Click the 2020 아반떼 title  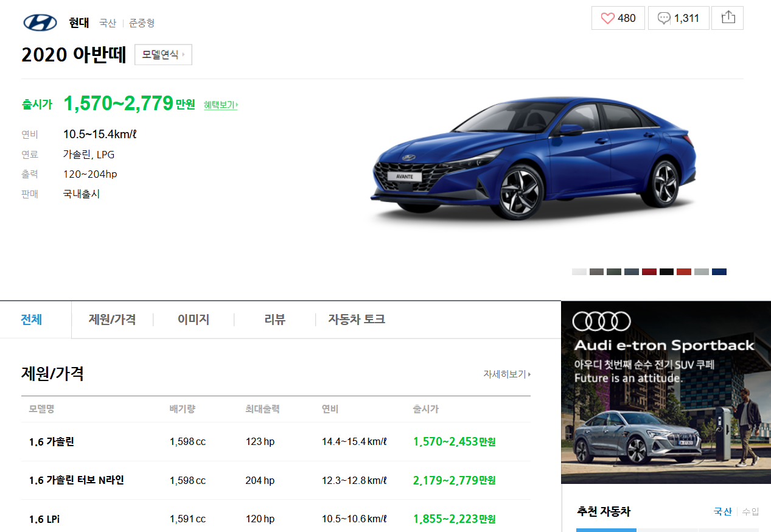coord(74,55)
